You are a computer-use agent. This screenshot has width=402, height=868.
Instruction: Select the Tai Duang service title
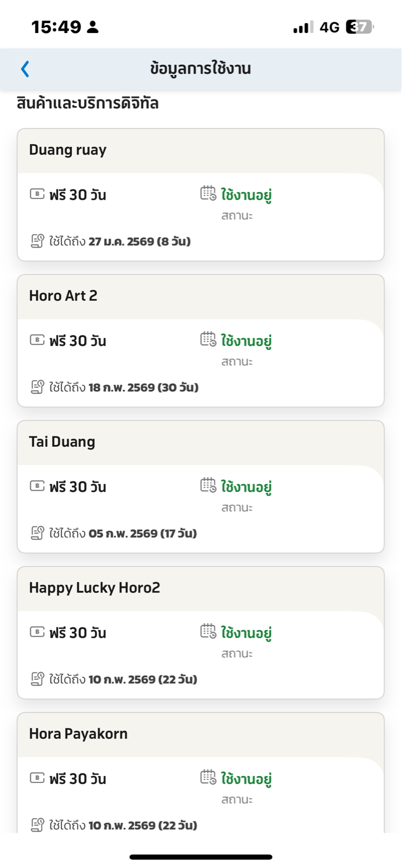pyautogui.click(x=62, y=442)
